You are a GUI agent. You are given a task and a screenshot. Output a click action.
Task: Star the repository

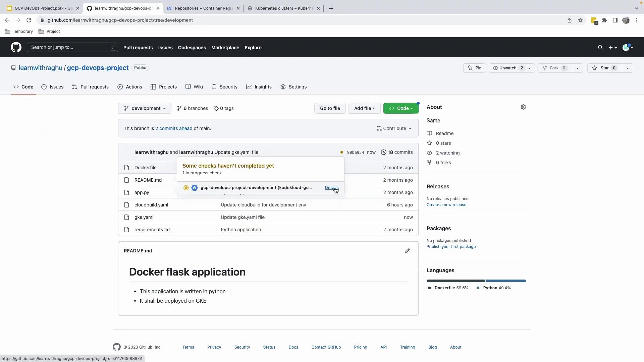coord(604,68)
